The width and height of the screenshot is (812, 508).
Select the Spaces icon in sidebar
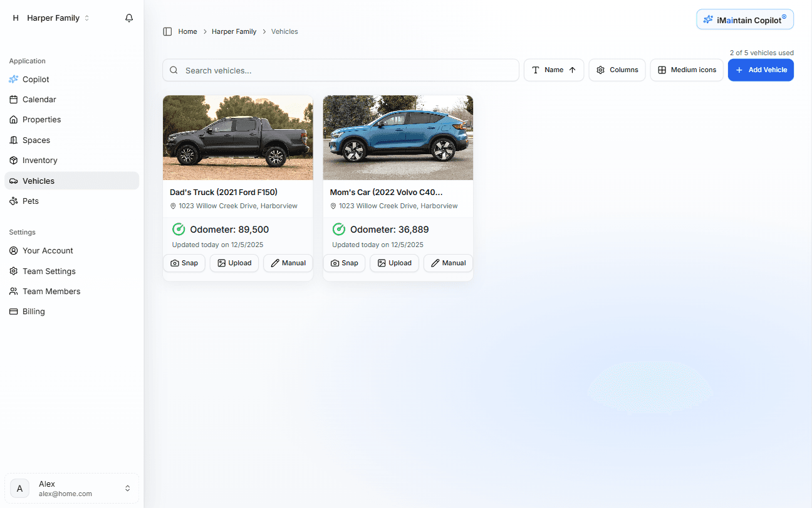13,140
